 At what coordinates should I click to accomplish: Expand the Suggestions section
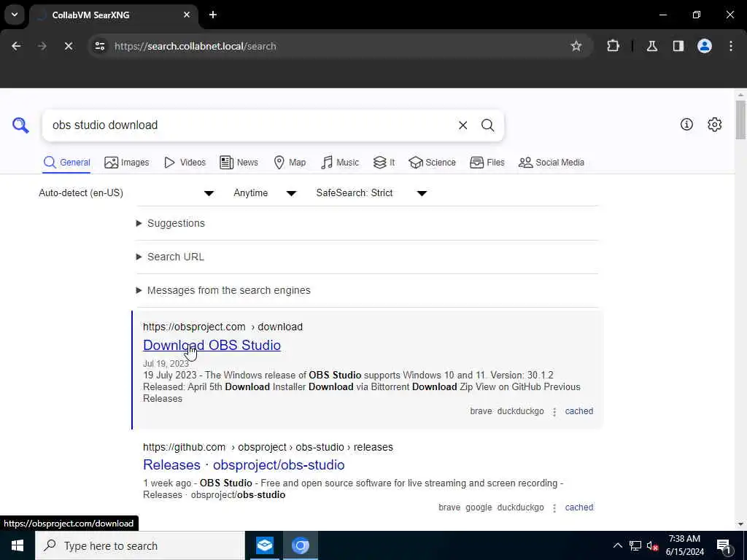[171, 223]
